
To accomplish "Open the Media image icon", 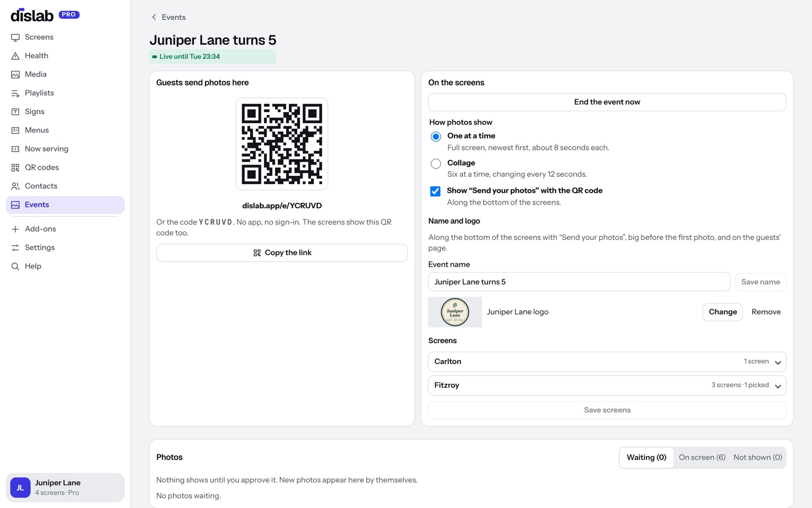I will tap(15, 75).
